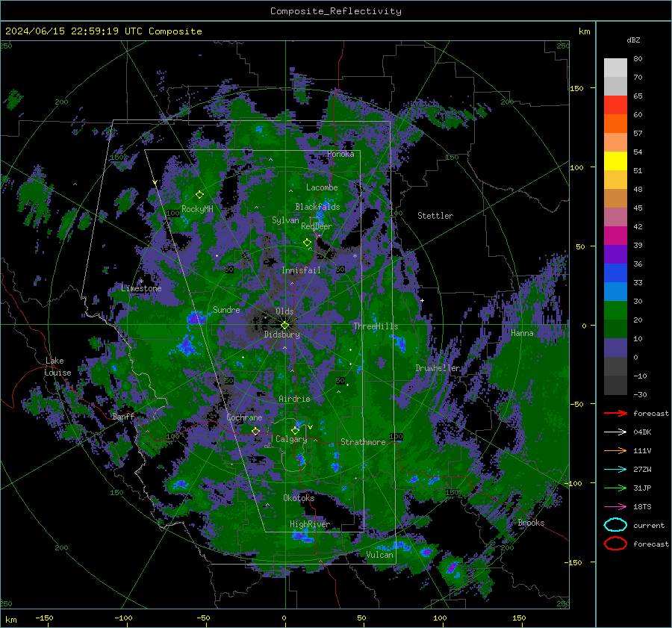Click the Sylvan label
This screenshot has height=628, width=672.
click(285, 220)
